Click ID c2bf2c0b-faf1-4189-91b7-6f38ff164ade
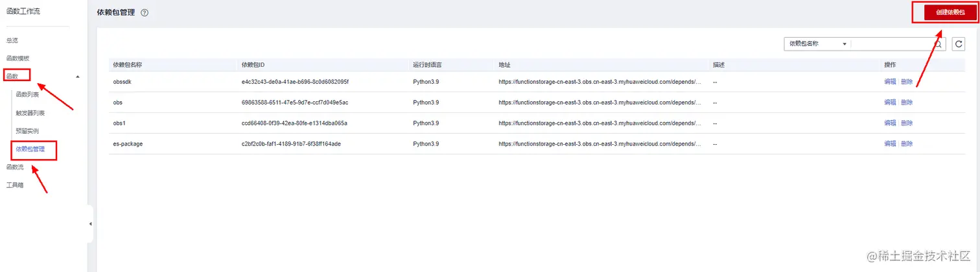Screen dimensions: 980x272 pos(291,143)
